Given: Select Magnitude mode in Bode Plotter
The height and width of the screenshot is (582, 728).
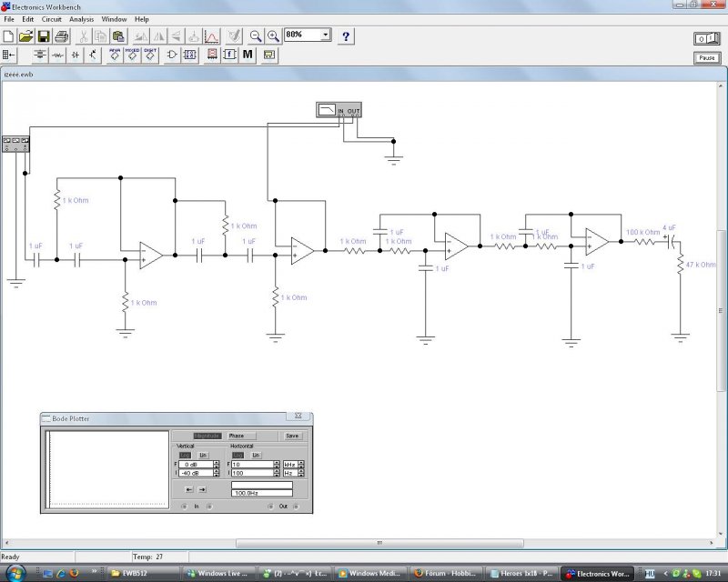Looking at the screenshot, I should click(207, 436).
